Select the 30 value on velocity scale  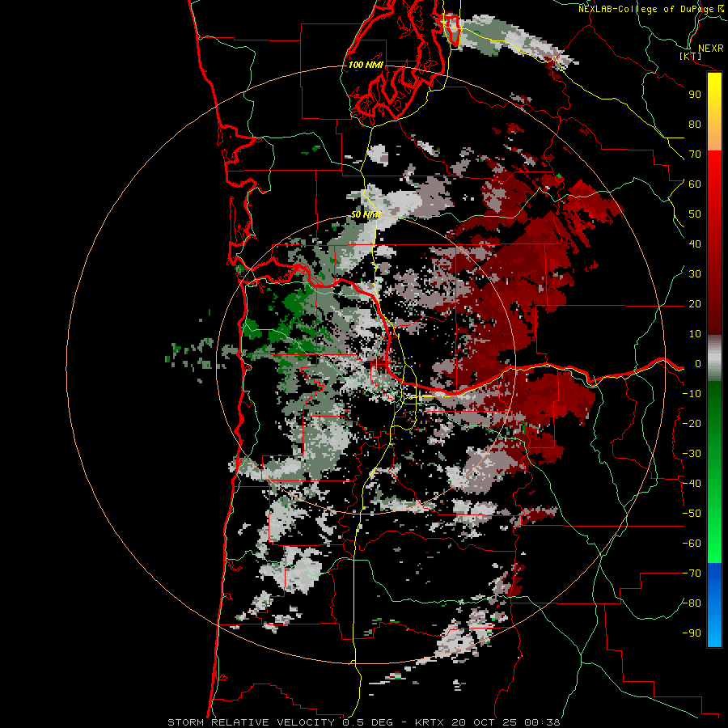(x=695, y=274)
